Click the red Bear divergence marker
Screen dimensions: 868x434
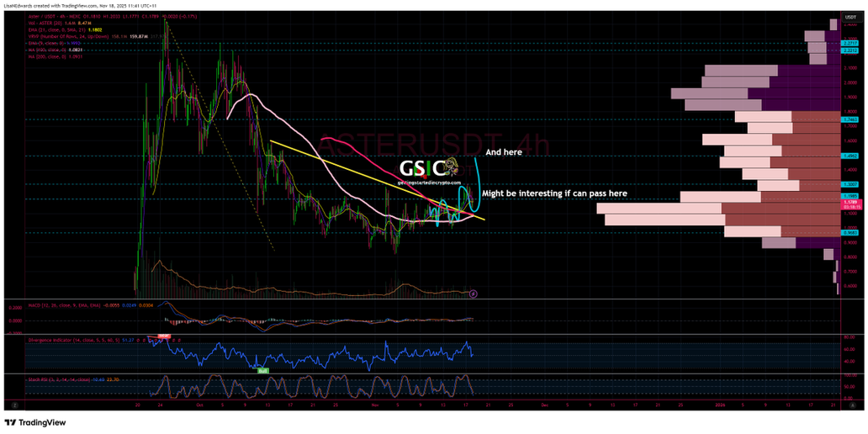click(165, 336)
